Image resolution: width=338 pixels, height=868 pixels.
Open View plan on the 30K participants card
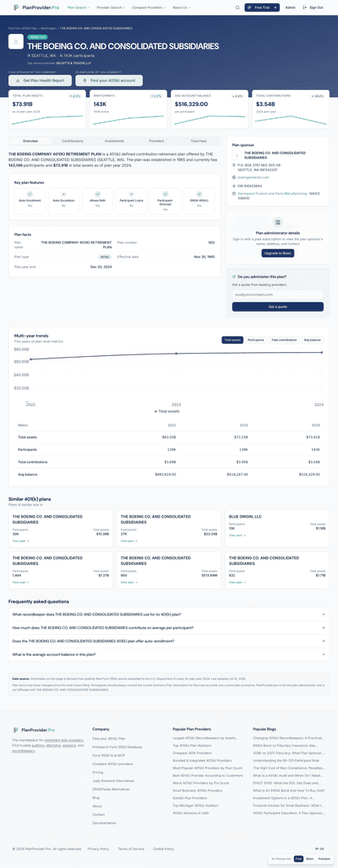[20, 541]
